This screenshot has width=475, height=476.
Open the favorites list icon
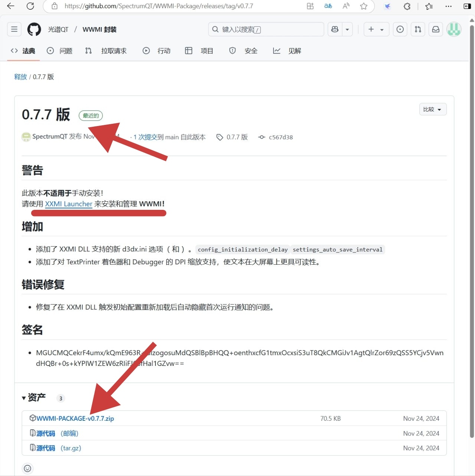[x=429, y=6]
